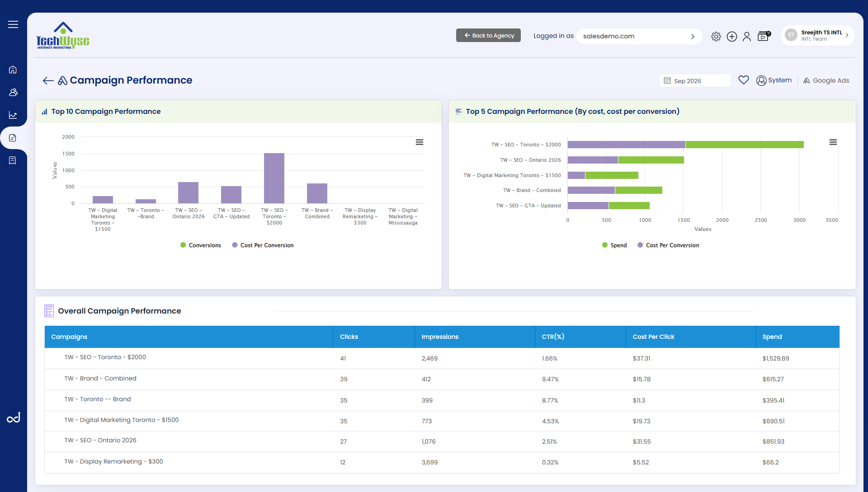Screen dimensions: 868x492
Task: Click the tallest bar for TW - SEO - Toronto - $2000
Action: coord(274,178)
